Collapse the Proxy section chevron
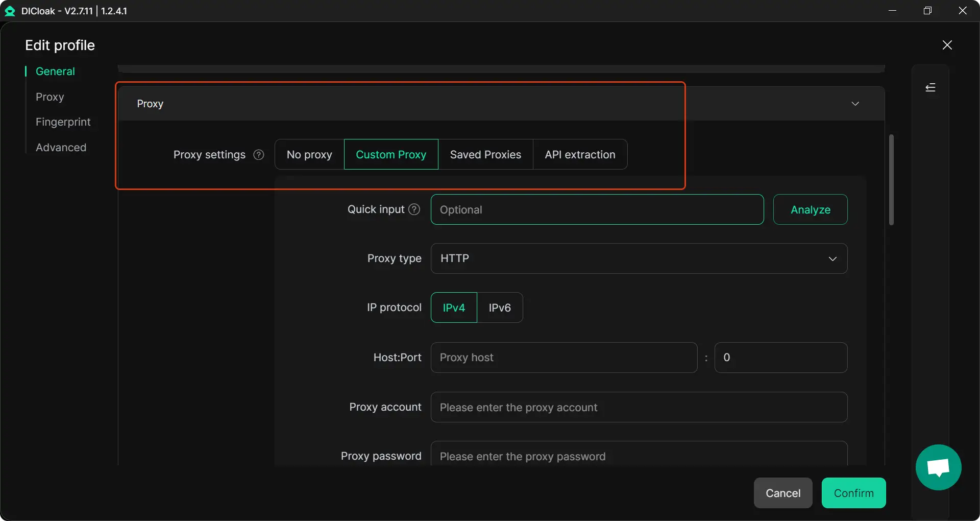The image size is (980, 521). pos(855,104)
